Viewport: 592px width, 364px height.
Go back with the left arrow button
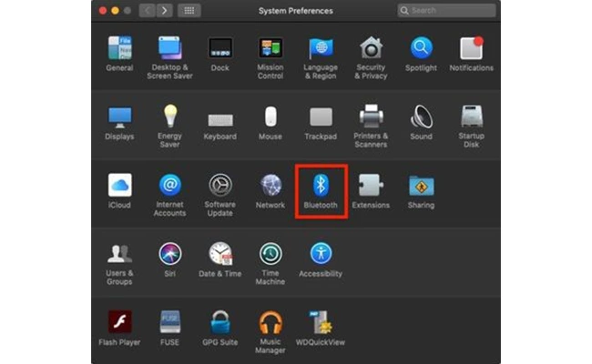148,11
